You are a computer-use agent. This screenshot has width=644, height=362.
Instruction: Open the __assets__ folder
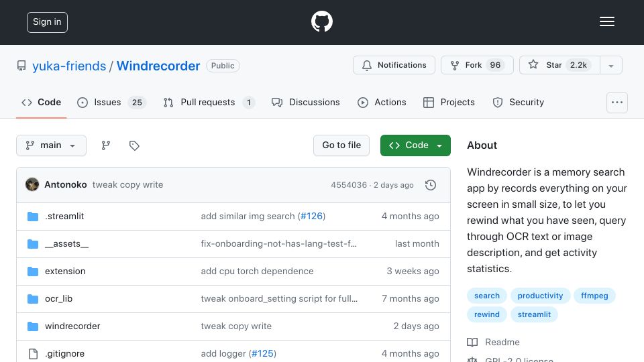[66, 244]
